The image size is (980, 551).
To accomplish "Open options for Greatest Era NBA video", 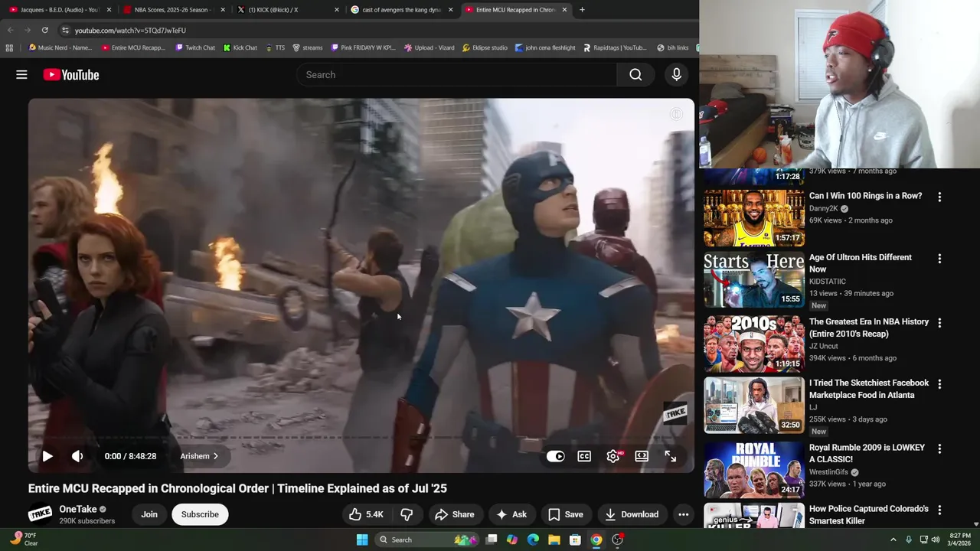I will [939, 323].
